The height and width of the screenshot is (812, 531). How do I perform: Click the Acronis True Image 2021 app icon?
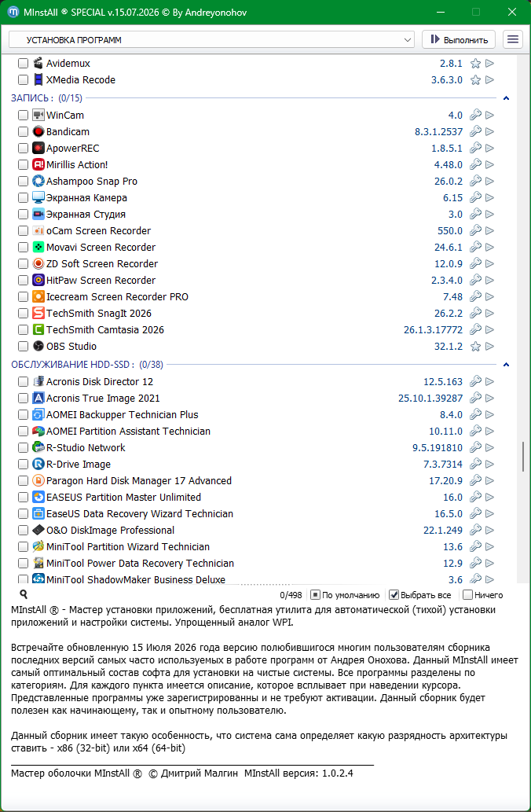[38, 398]
